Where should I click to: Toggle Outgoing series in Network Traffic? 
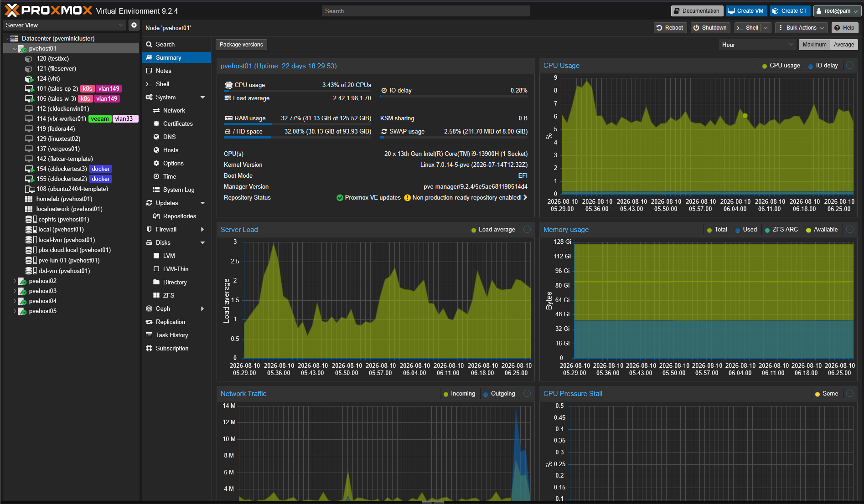pyautogui.click(x=499, y=394)
